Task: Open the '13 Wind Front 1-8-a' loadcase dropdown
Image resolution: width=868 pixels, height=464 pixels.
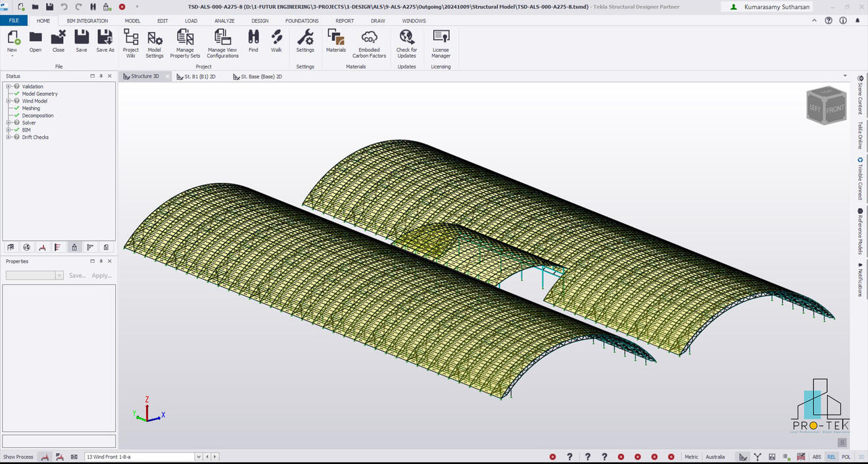Action: (x=198, y=456)
